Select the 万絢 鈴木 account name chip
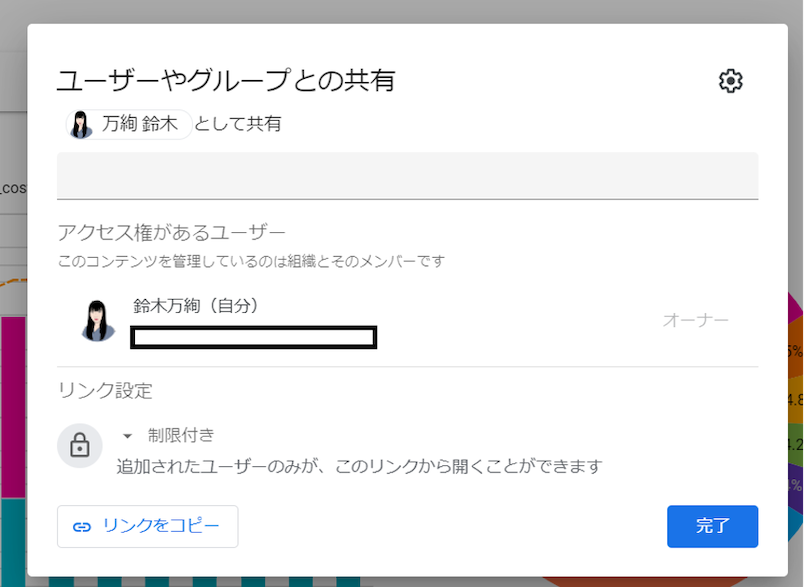The width and height of the screenshot is (804, 587). tap(129, 125)
